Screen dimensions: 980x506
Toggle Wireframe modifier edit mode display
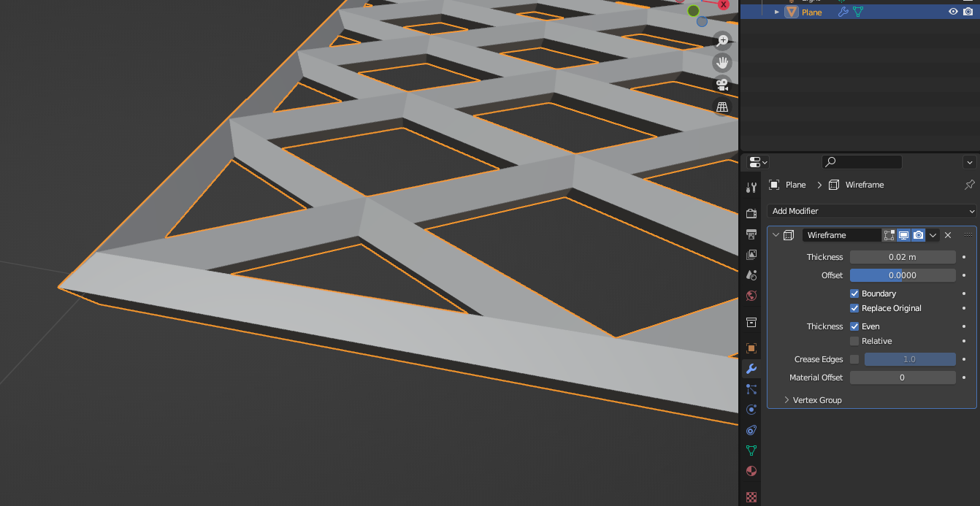click(x=889, y=235)
